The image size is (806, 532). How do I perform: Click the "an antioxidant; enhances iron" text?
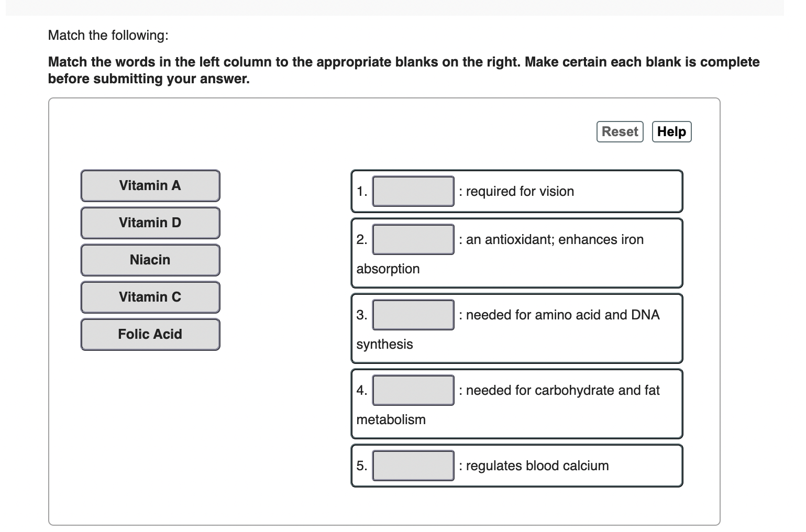click(x=555, y=239)
